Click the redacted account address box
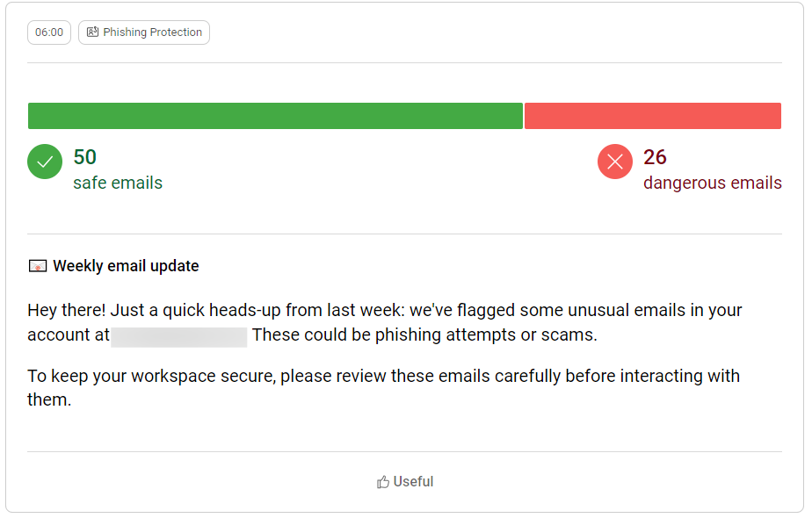 click(179, 335)
